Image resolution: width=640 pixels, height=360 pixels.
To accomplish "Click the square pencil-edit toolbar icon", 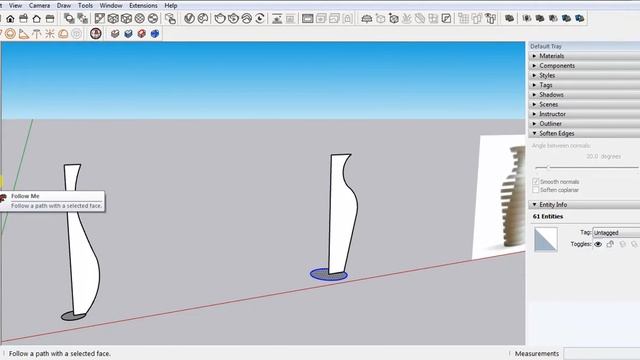I will [447, 18].
